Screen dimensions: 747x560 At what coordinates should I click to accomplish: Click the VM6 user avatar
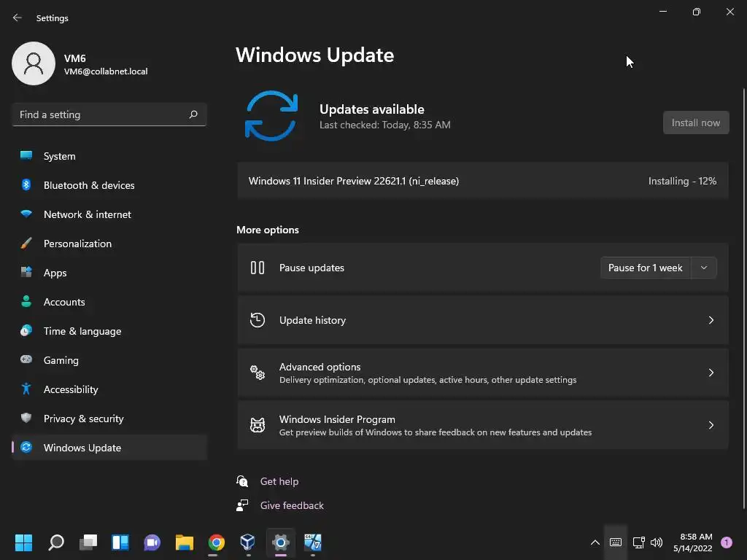[x=34, y=63]
